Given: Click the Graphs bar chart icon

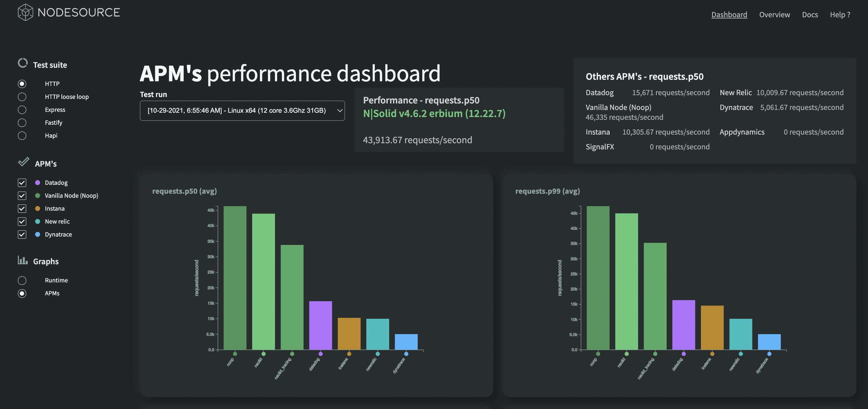Looking at the screenshot, I should (23, 260).
